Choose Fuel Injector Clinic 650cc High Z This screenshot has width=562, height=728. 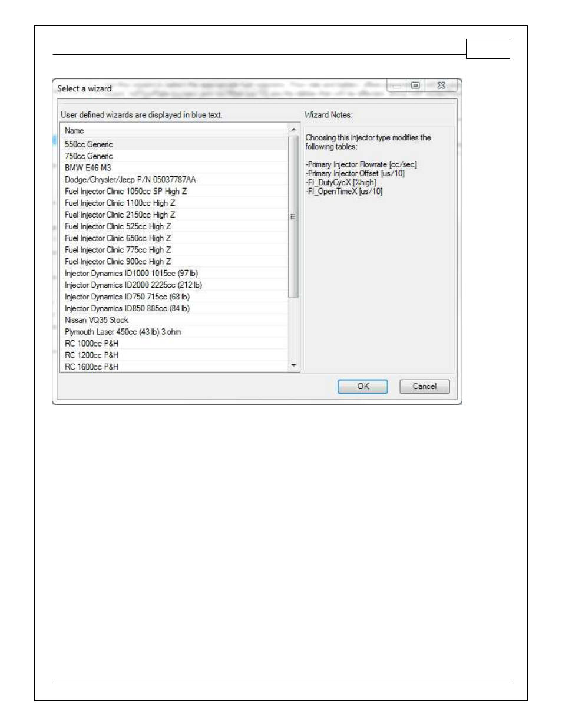tap(174, 238)
